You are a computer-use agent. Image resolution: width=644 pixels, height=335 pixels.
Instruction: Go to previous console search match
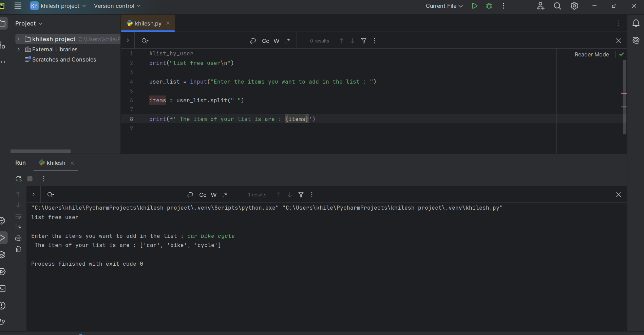(279, 195)
